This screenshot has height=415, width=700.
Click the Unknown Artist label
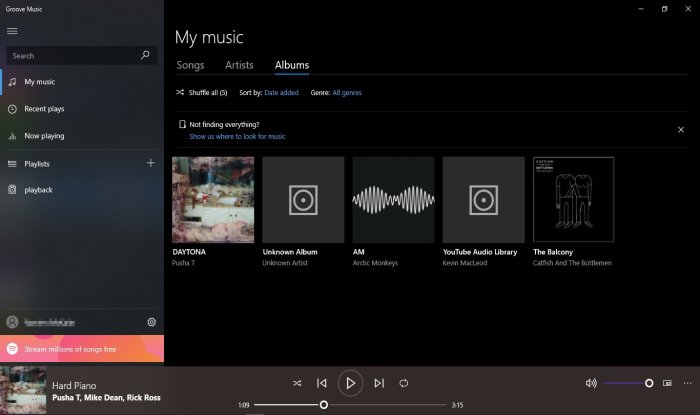click(x=285, y=263)
